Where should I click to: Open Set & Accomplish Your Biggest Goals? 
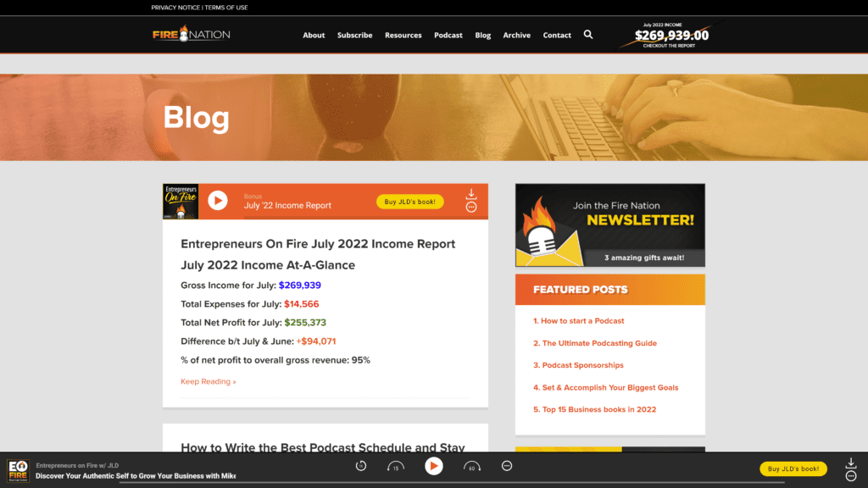tap(605, 387)
